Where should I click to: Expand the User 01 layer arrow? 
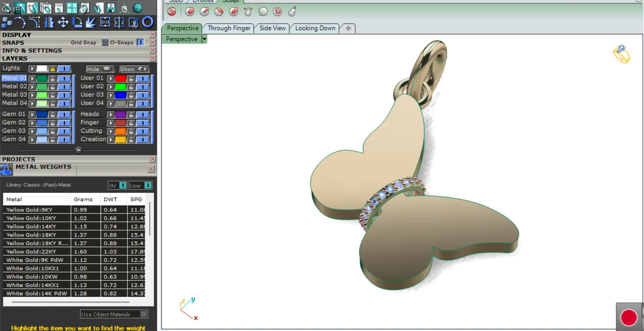point(111,78)
